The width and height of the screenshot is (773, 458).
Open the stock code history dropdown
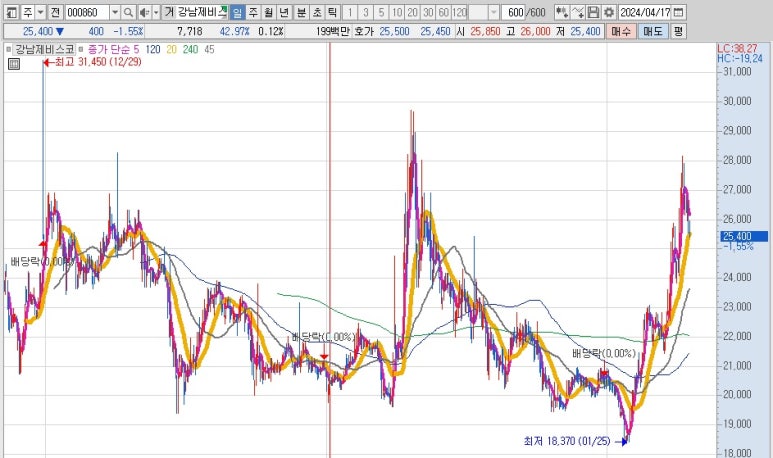coord(115,12)
